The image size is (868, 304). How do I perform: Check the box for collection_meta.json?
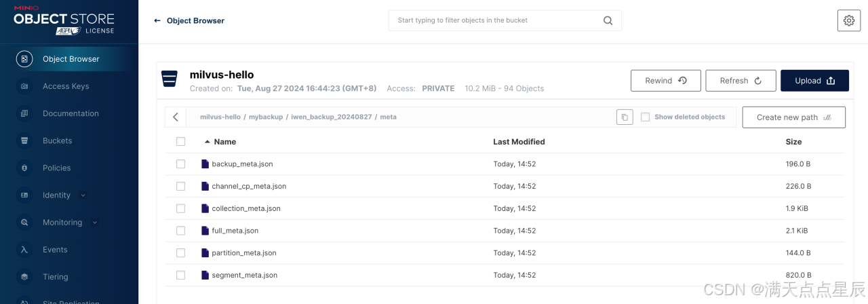click(180, 208)
